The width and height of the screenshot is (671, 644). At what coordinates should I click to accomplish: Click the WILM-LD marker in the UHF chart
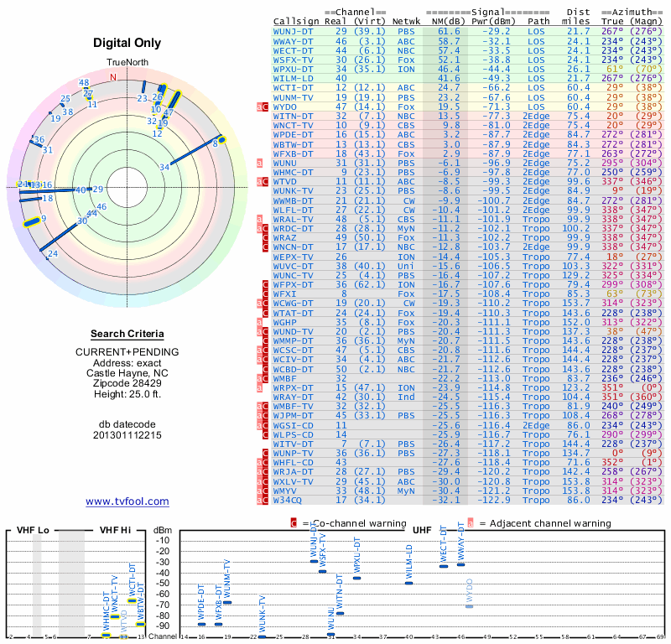coord(409,583)
